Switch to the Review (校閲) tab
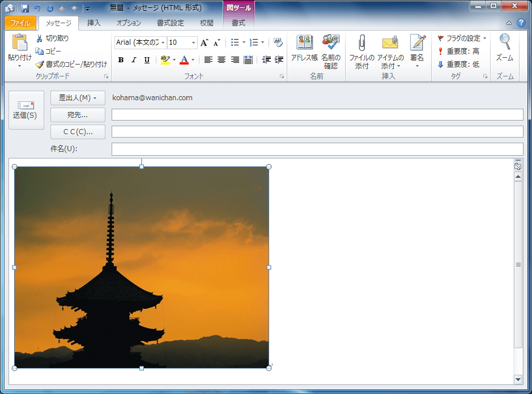This screenshot has width=532, height=394. [x=207, y=23]
